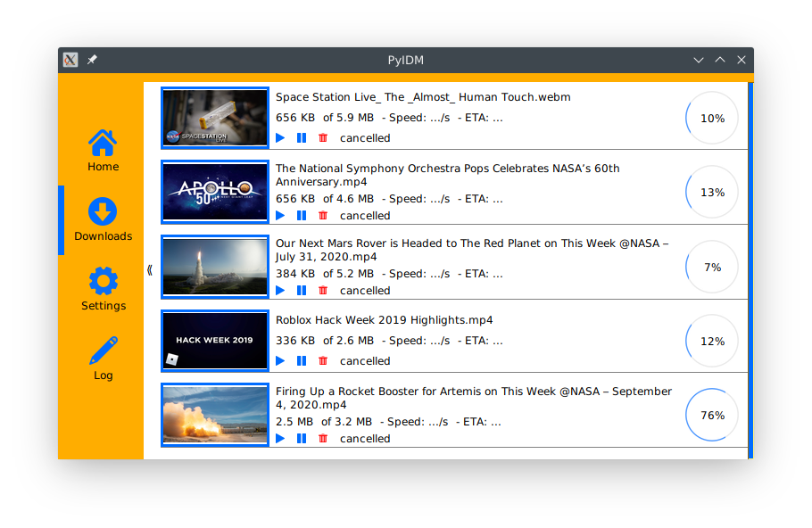Click the Hack Week 2019 thumbnail
Screen dimensions: 812x528
pos(215,341)
